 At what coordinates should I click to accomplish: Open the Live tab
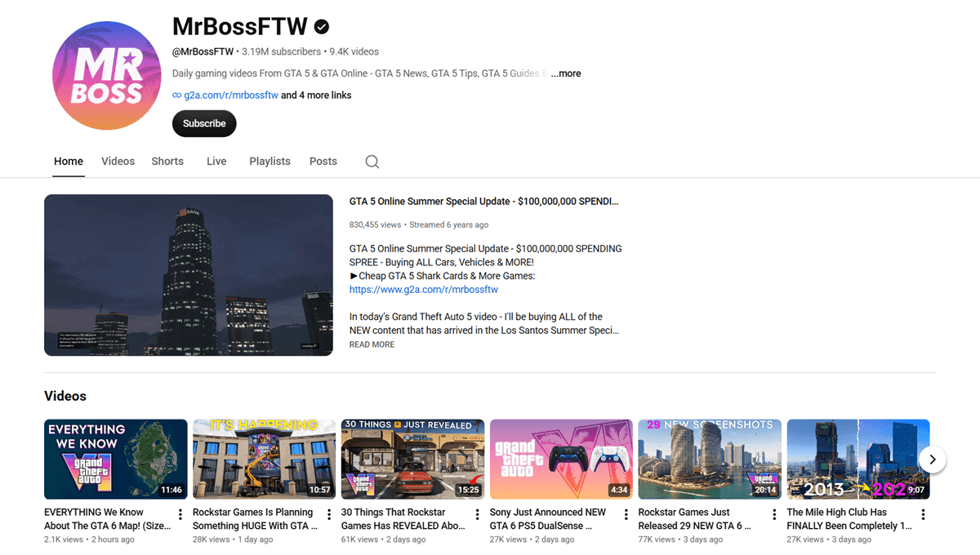tap(216, 162)
